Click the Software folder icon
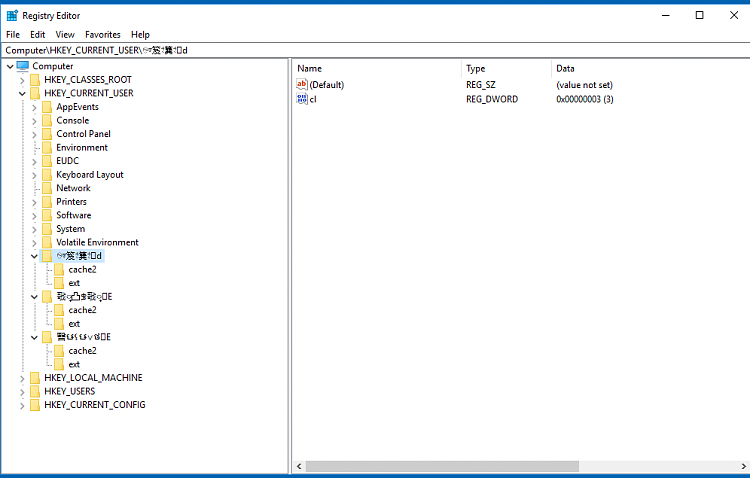Screen dimensions: 750x478 (x=46, y=215)
